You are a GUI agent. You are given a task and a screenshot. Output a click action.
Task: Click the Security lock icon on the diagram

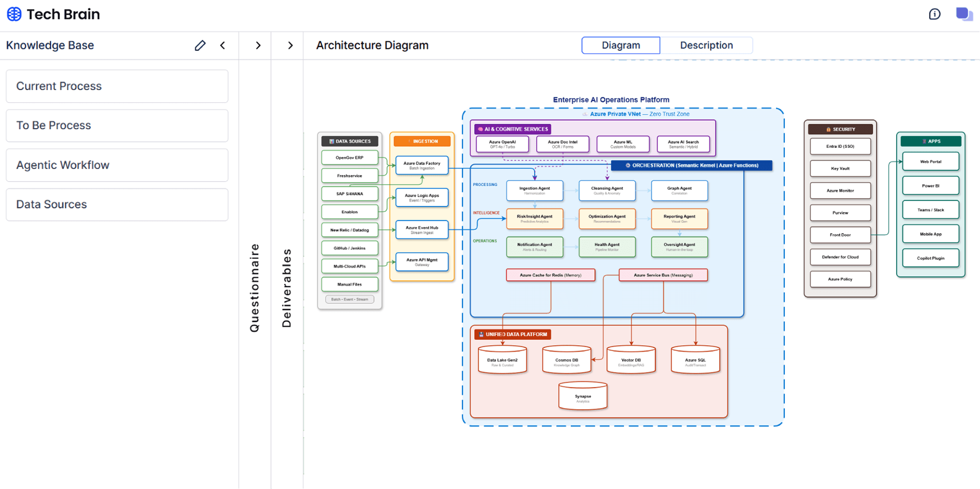828,129
